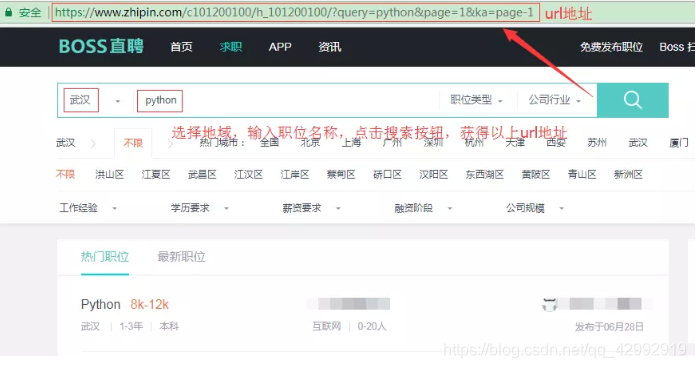The image size is (696, 368).
Task: Open the 学历要求 filter dropdown
Action: tap(200, 208)
